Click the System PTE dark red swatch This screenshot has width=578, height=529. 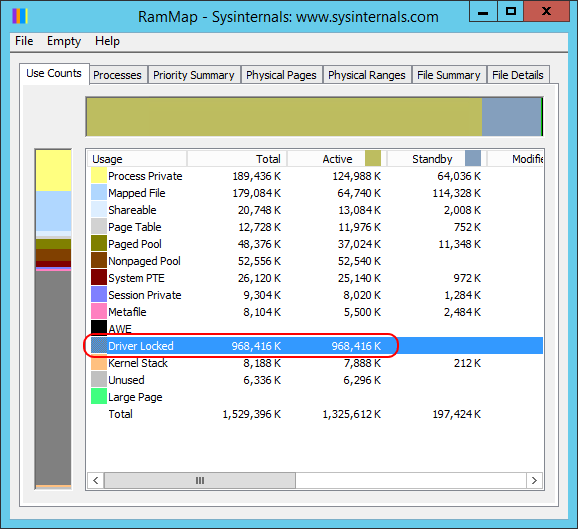click(99, 278)
